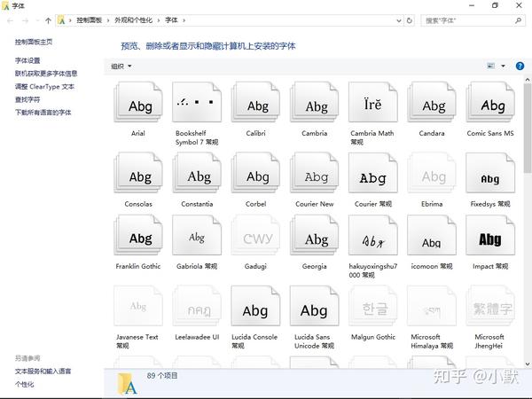
Task: Select the Impact font icon
Action: [490, 235]
